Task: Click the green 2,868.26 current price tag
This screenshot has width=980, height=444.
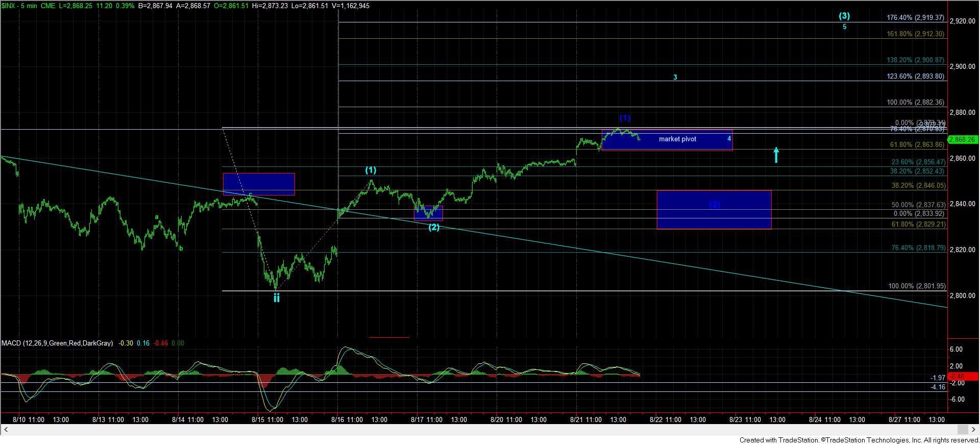Action: pos(962,139)
